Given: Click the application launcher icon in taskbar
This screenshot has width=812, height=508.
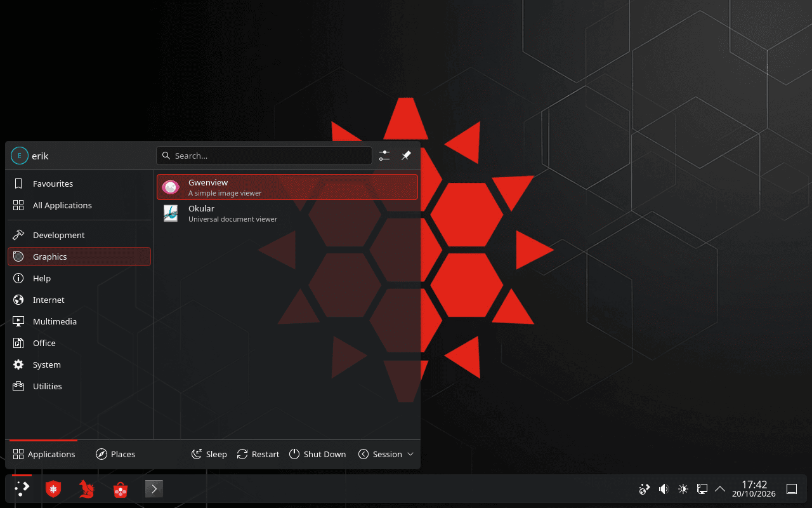Looking at the screenshot, I should pos(22,488).
